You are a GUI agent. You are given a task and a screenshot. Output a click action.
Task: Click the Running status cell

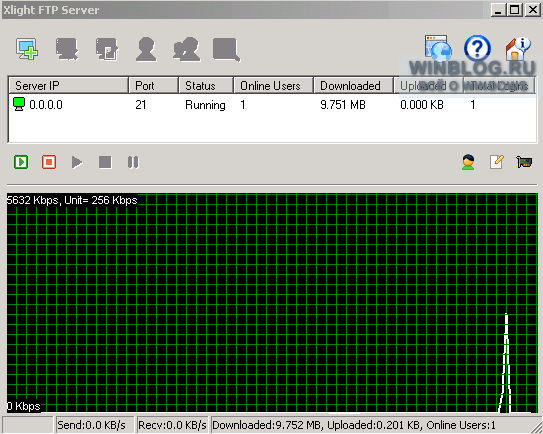click(x=205, y=105)
